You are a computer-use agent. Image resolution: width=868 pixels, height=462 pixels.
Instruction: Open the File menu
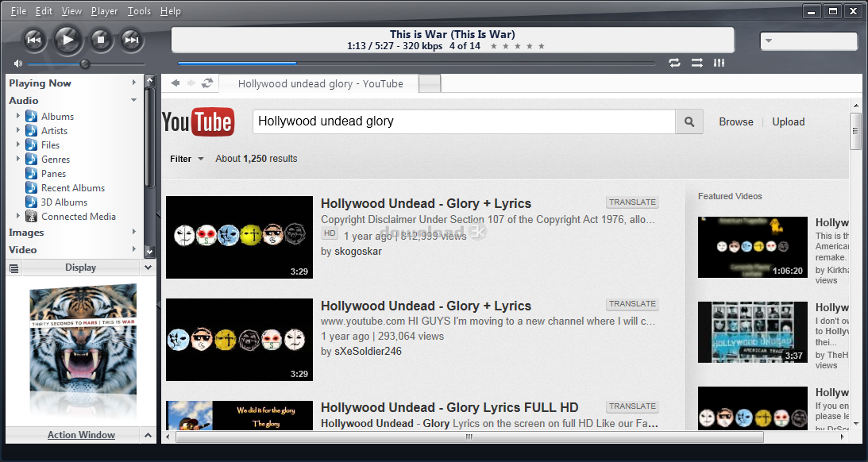[18, 11]
